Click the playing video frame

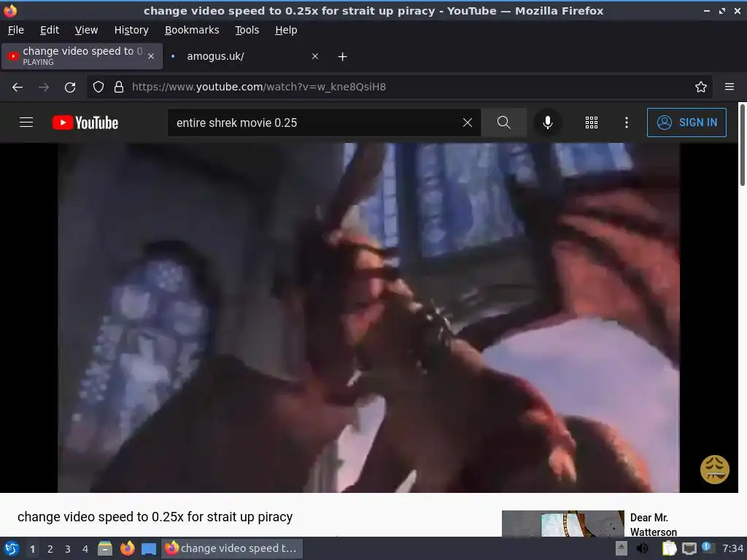pos(368,318)
